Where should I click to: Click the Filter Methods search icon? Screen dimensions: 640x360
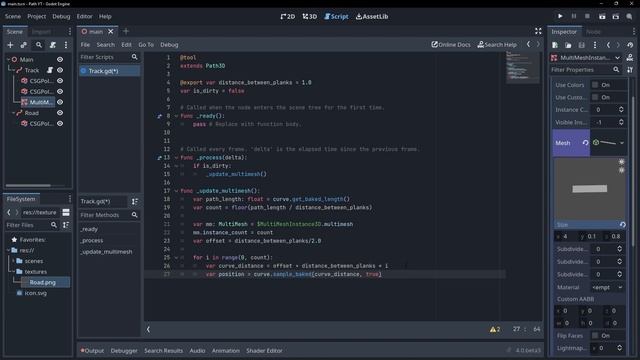click(x=135, y=215)
